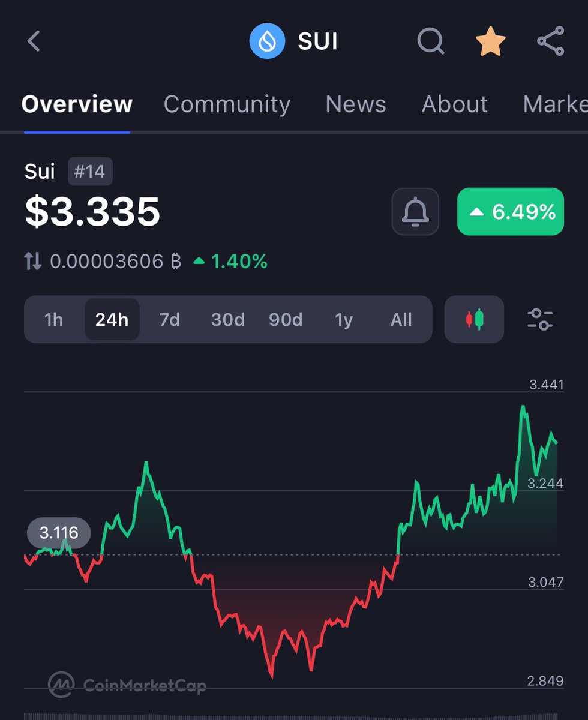Tap the 3.244 axis label
This screenshot has height=720, width=588.
(x=546, y=484)
